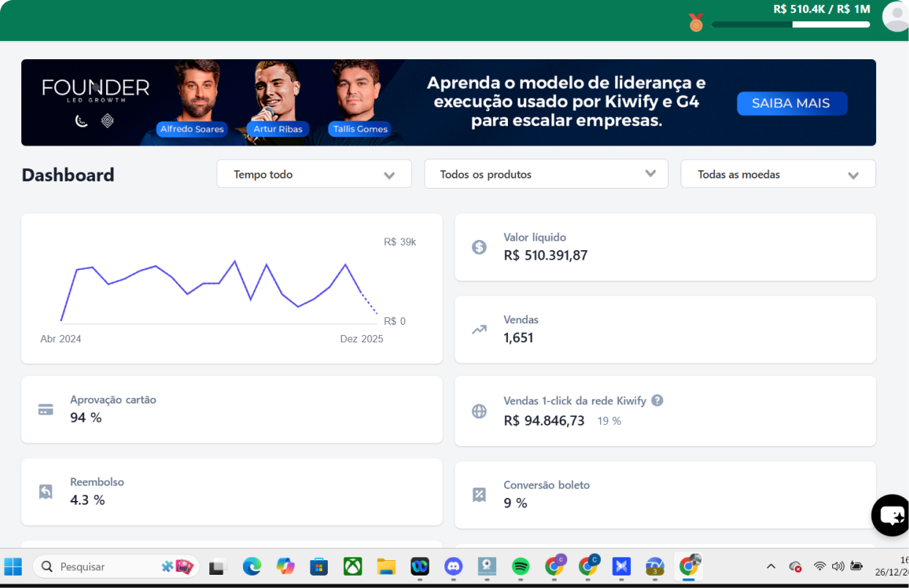This screenshot has height=588, width=909.
Task: Open the Todos os produtos dropdown
Action: [546, 175]
